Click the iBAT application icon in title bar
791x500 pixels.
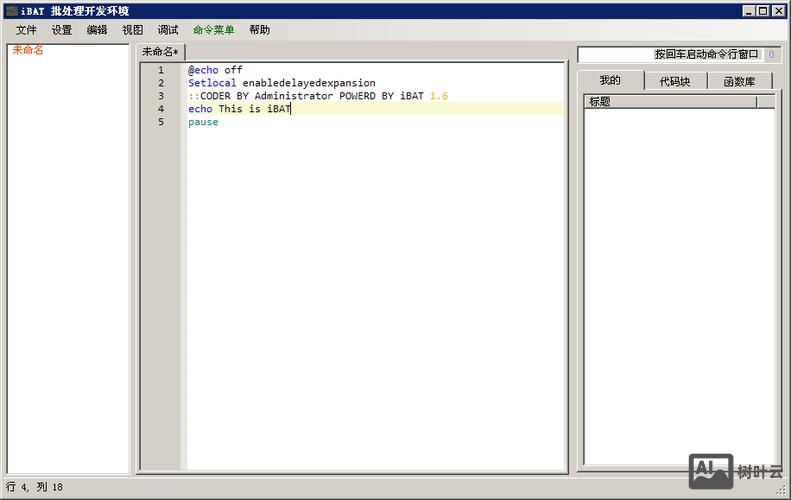click(11, 11)
